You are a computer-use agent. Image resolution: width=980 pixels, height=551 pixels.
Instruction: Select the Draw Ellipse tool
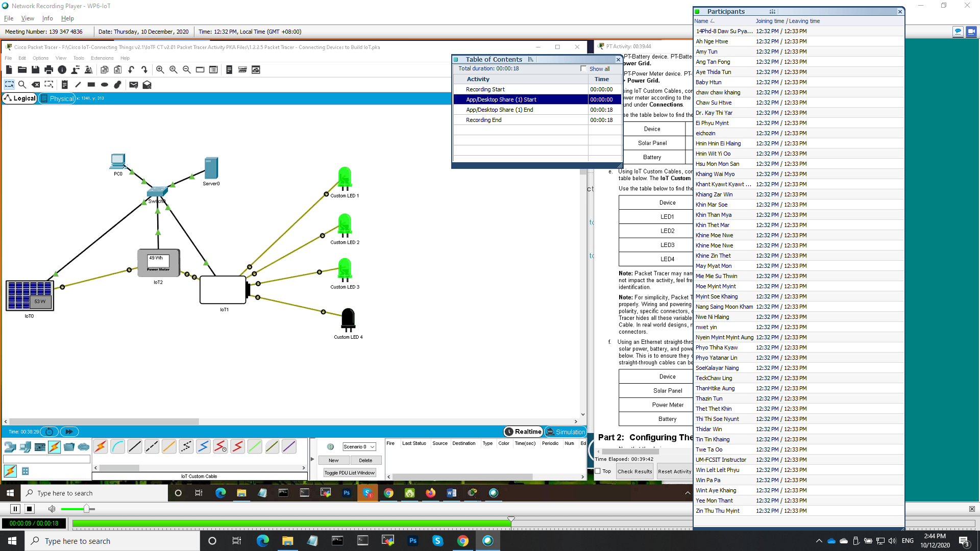click(x=104, y=85)
